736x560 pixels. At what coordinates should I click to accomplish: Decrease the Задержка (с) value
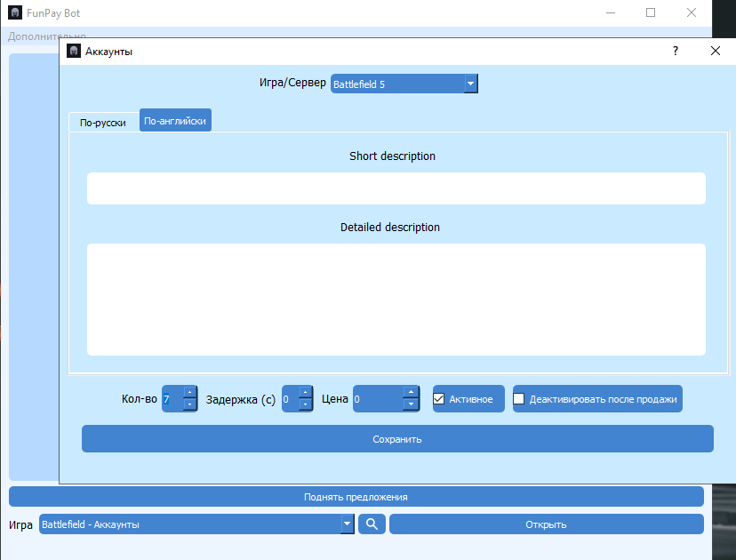coord(305,404)
